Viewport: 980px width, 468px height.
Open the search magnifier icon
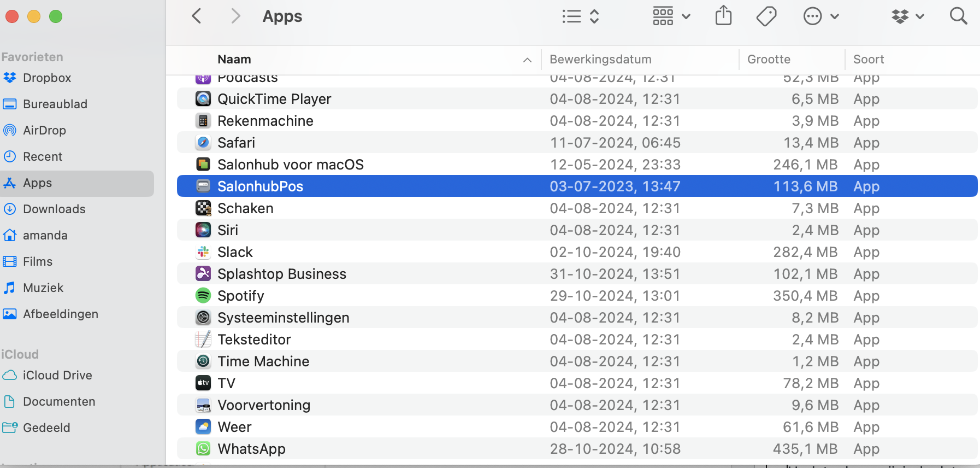(958, 16)
